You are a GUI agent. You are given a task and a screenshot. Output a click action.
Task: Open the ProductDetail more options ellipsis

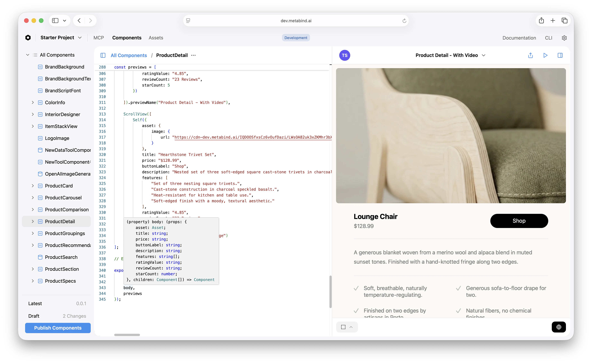193,55
